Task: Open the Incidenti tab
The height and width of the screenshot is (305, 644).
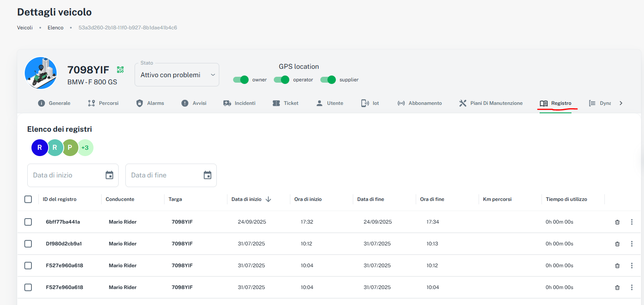Action: [x=239, y=103]
